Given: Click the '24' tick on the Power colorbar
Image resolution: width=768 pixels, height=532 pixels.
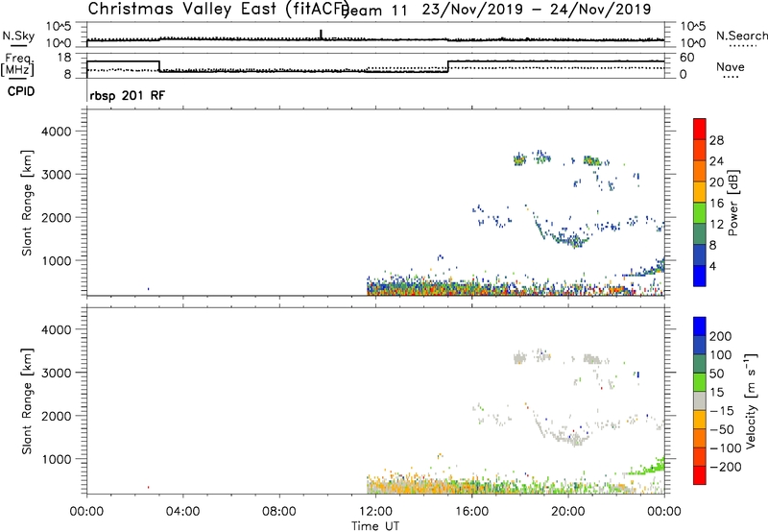Looking at the screenshot, I should 716,161.
